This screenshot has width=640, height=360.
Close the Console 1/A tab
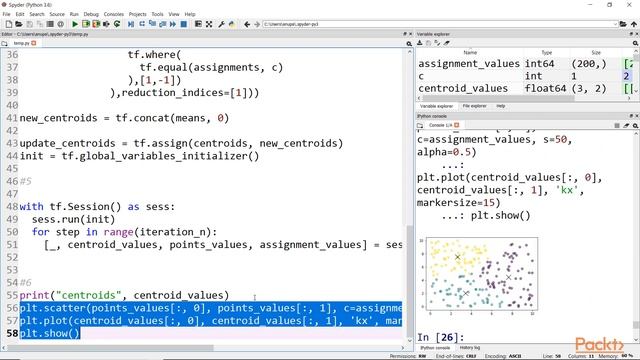tap(457, 125)
